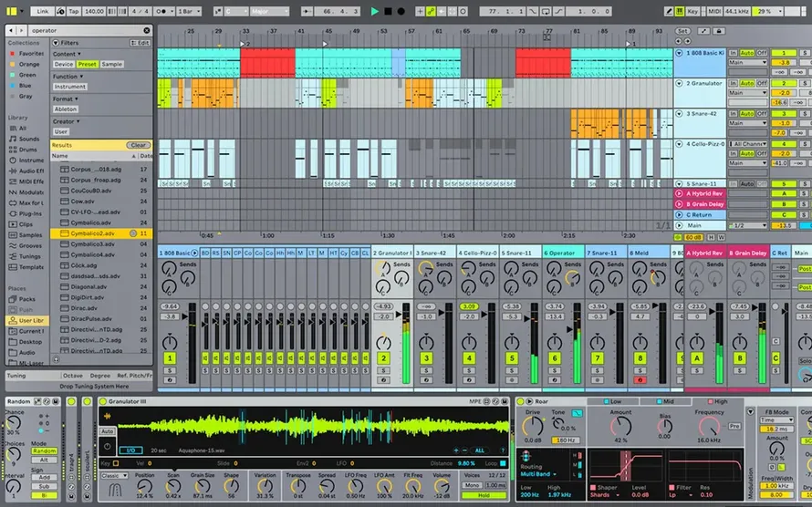The width and height of the screenshot is (812, 507).
Task: Toggle the automation arm link icon
Action: tap(431, 11)
